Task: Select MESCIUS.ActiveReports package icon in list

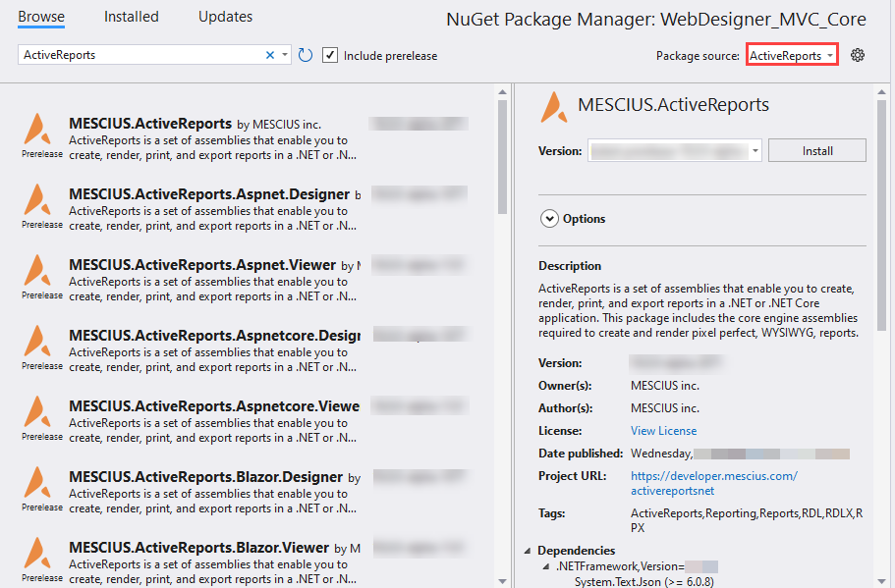Action: (37, 129)
